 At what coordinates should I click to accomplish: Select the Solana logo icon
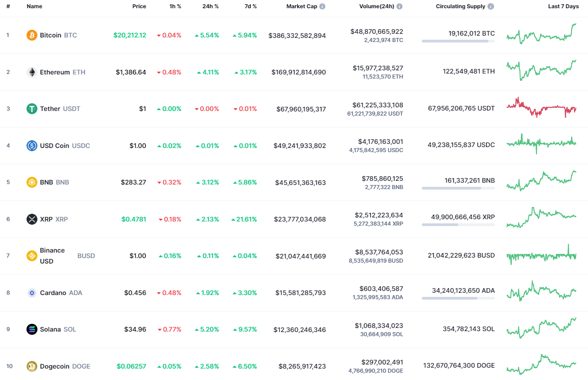[x=31, y=329]
